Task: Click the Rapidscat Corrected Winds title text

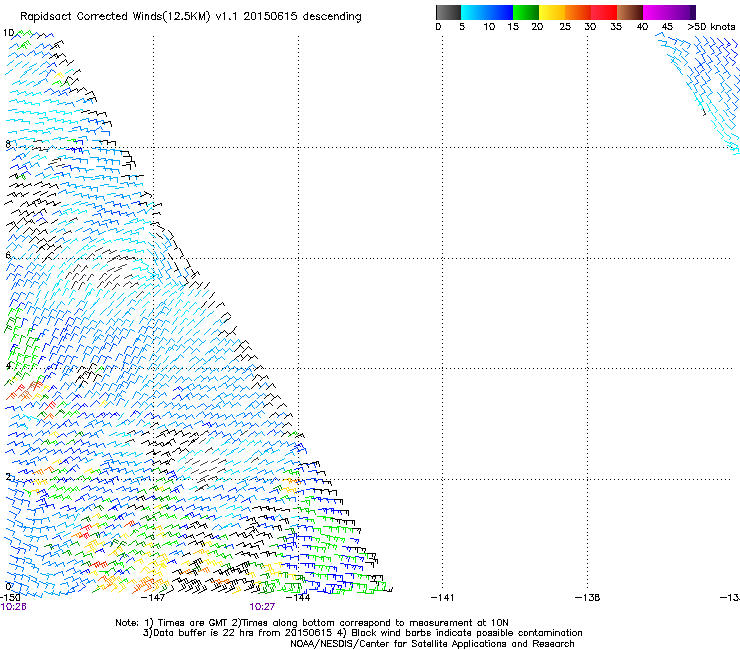Action: coord(191,17)
